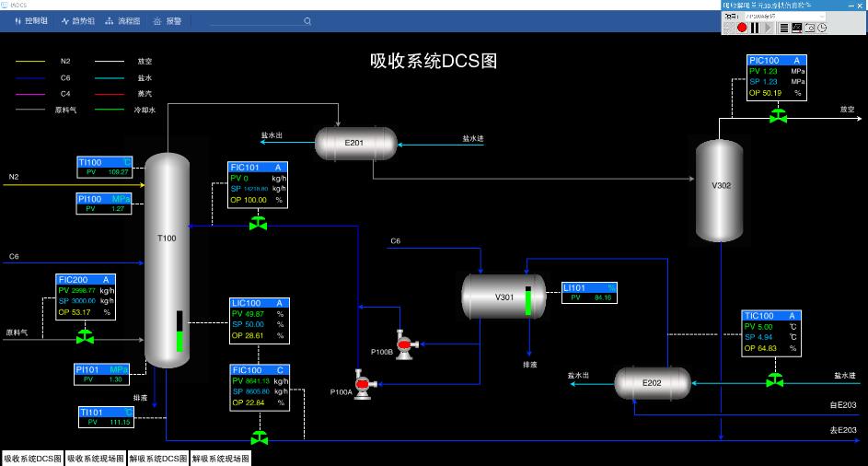Image resolution: width=868 pixels, height=466 pixels.
Task: Click pump P100A
Action: pyautogui.click(x=362, y=384)
